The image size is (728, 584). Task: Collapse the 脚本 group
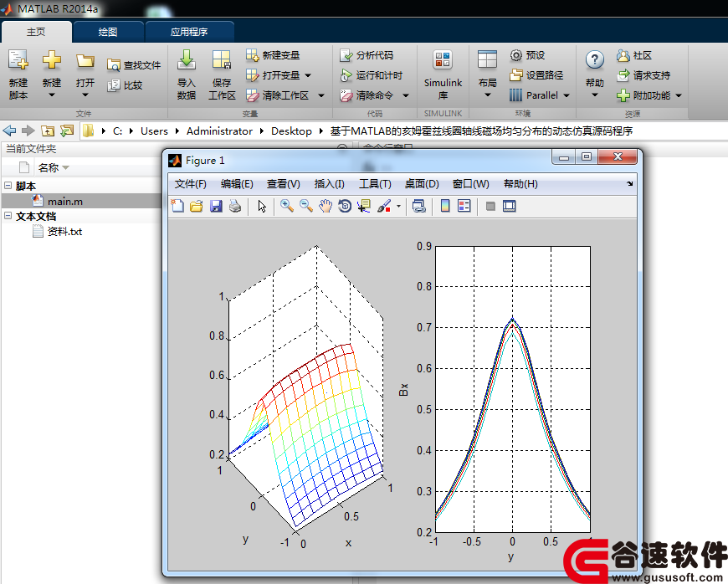point(8,185)
